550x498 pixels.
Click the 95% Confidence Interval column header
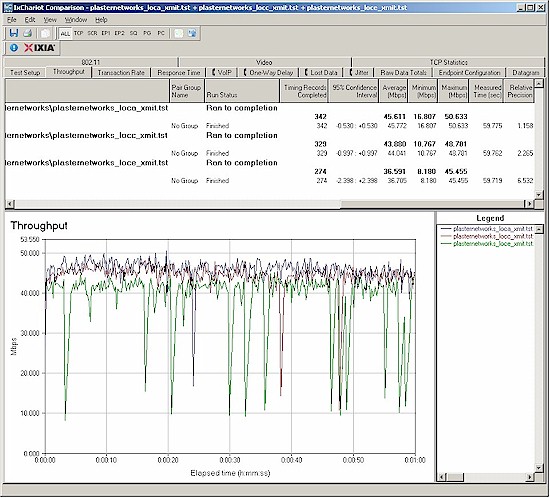click(x=354, y=91)
